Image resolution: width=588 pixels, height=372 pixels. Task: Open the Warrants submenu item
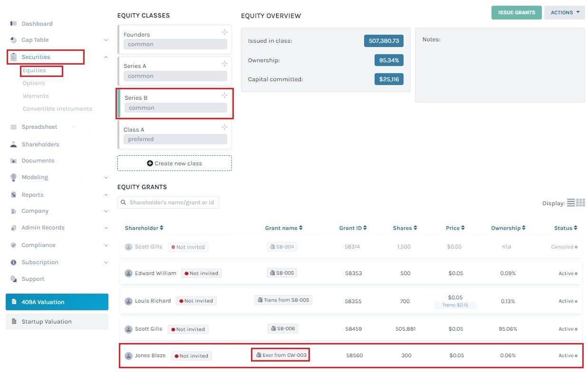tap(36, 96)
